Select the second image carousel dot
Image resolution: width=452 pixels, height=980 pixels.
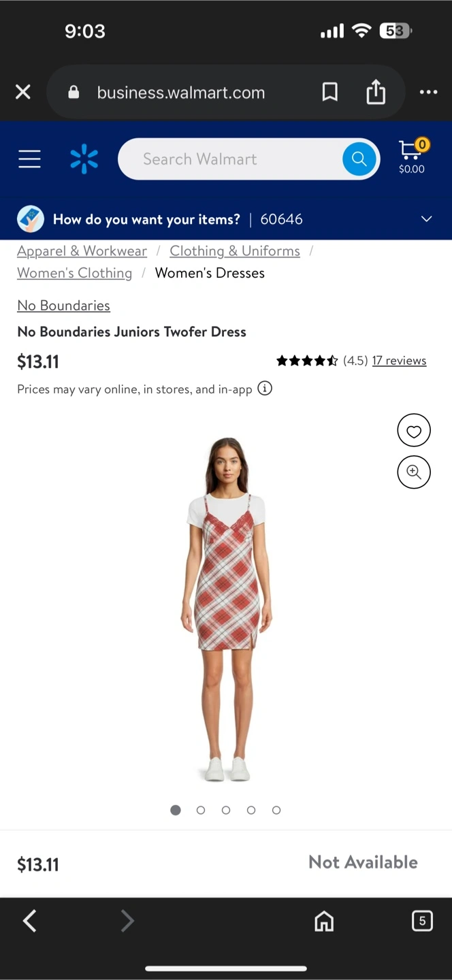(x=201, y=810)
